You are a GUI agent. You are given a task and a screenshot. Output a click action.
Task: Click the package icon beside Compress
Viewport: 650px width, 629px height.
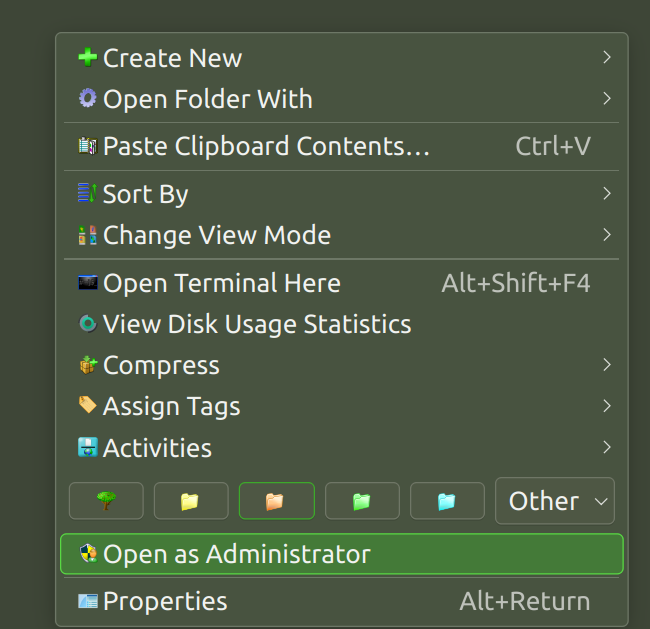point(87,364)
